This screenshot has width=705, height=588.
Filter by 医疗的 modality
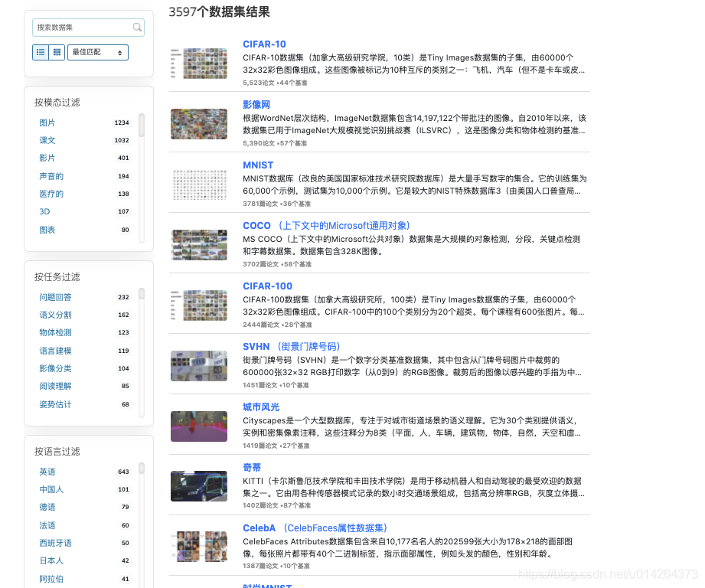pos(51,194)
